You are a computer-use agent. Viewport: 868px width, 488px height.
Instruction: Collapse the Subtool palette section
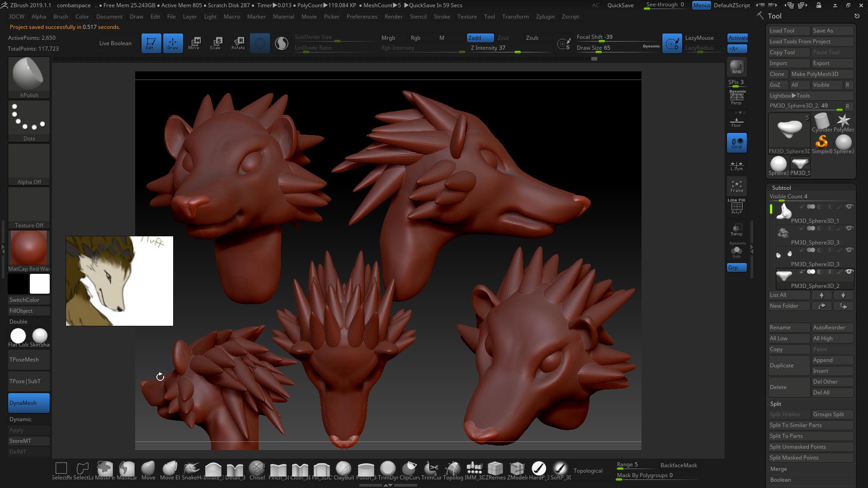pyautogui.click(x=781, y=188)
